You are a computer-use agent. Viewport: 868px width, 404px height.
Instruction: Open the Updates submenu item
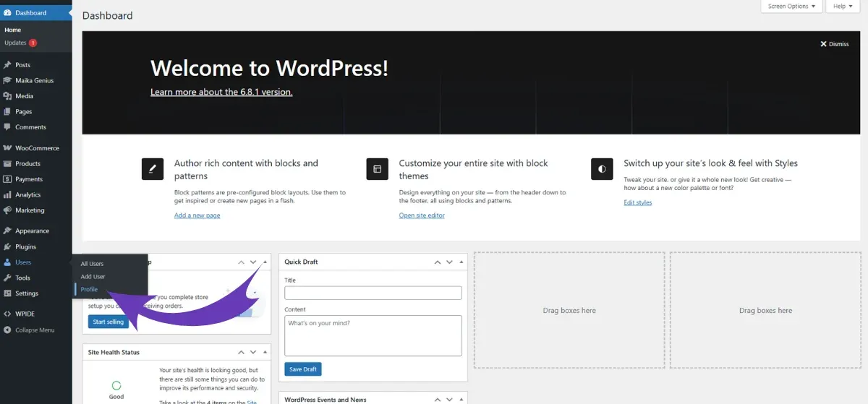coord(15,43)
